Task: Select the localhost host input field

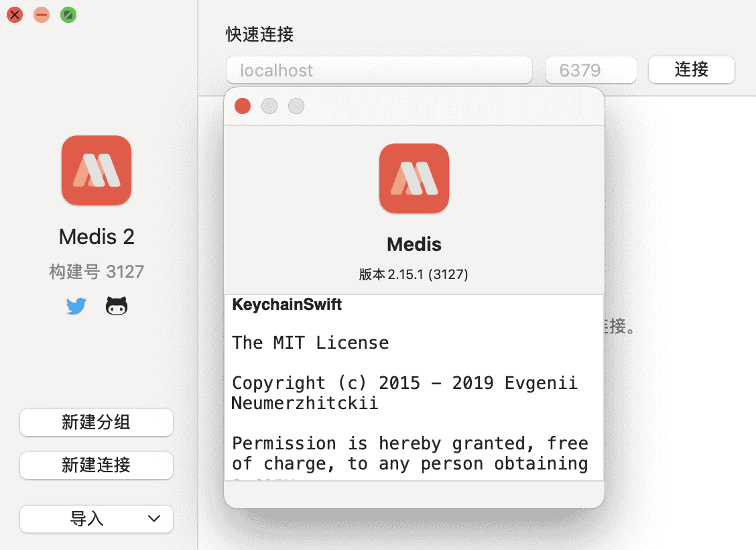Action: click(x=379, y=70)
